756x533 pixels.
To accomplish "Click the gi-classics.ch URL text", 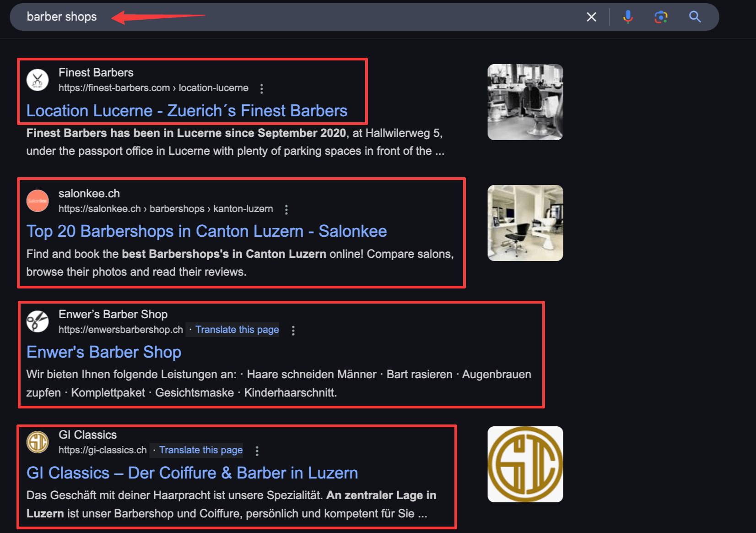I will [x=103, y=450].
